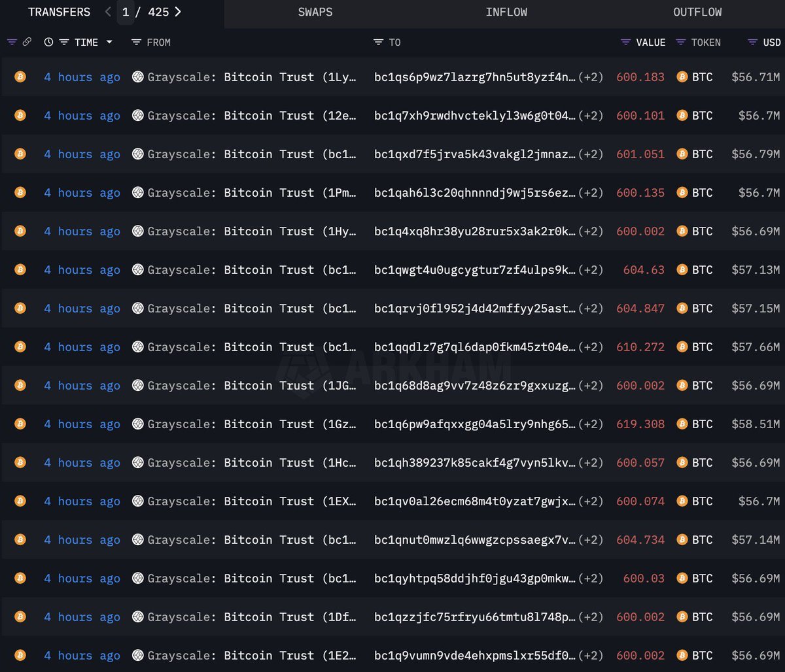
Task: Expand (+2) recipients for bc1qyhtpq58ddj row
Action: pos(591,579)
